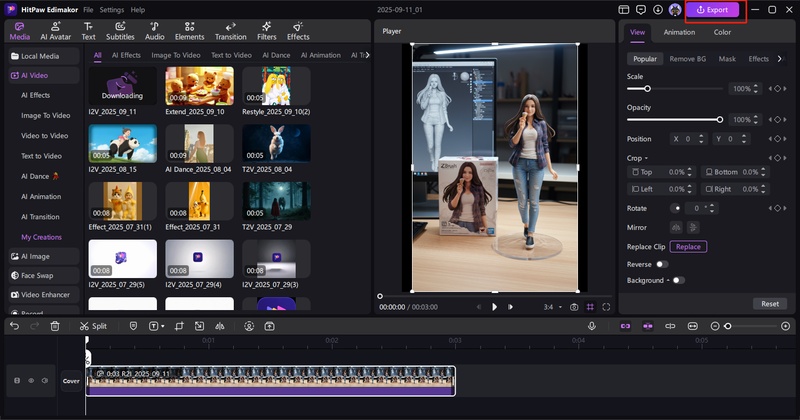The image size is (800, 420).
Task: Undo the last edit
Action: click(x=14, y=326)
